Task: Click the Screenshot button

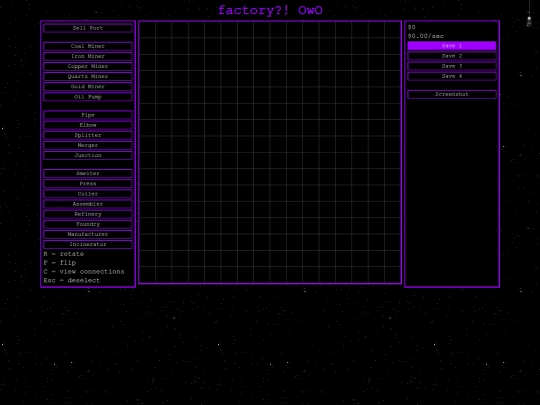Action: (x=452, y=94)
